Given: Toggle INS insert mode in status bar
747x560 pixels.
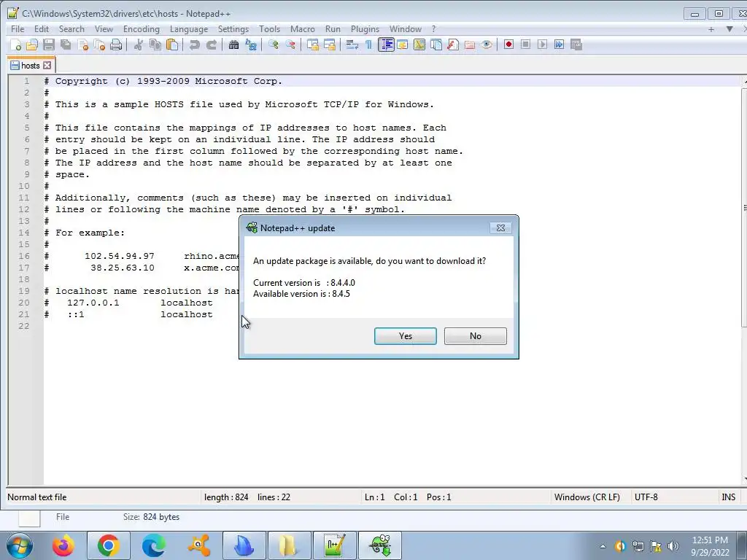Looking at the screenshot, I should [729, 497].
